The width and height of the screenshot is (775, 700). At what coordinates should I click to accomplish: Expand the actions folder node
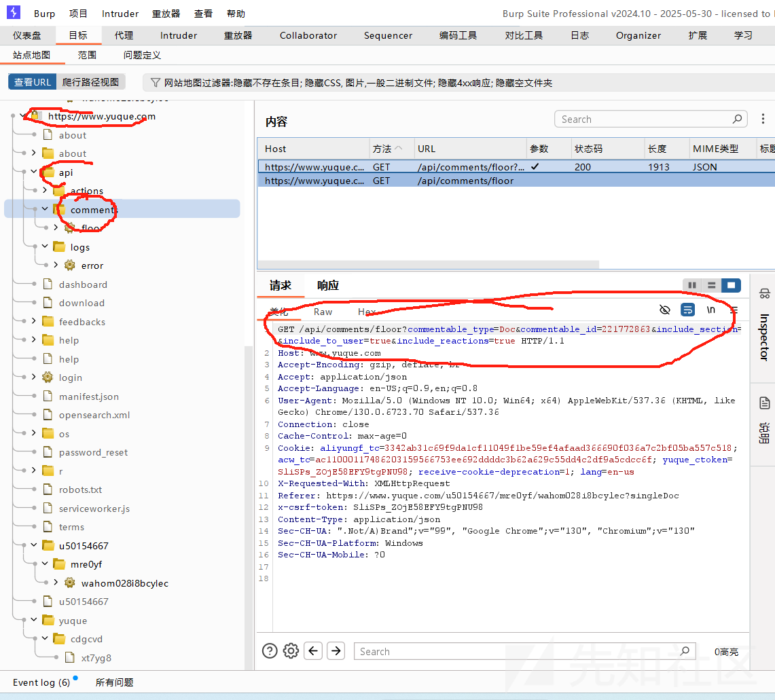coord(45,190)
